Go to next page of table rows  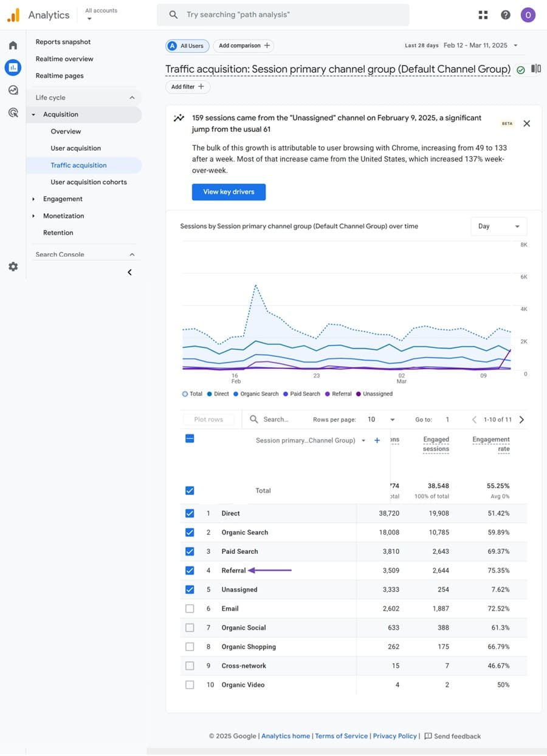click(521, 420)
